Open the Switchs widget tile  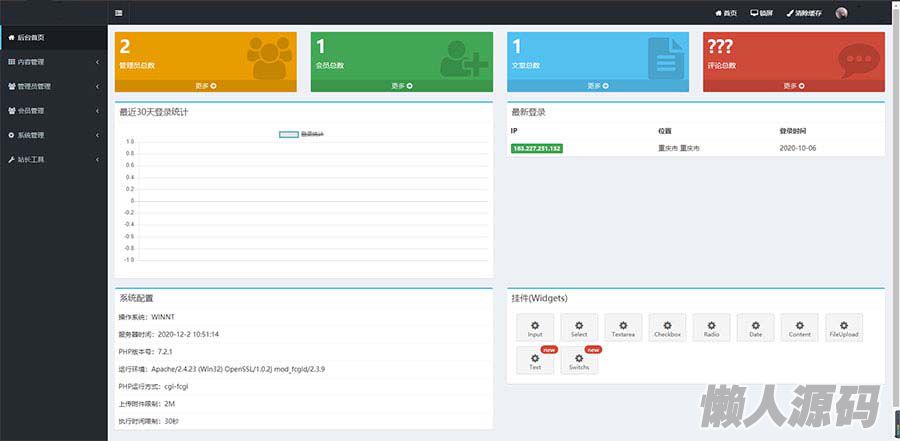tap(579, 361)
